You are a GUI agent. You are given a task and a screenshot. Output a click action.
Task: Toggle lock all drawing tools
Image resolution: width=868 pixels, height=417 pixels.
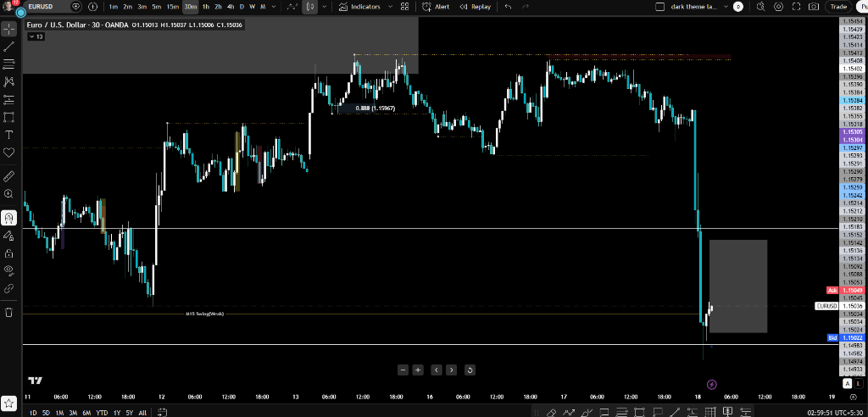coord(8,253)
